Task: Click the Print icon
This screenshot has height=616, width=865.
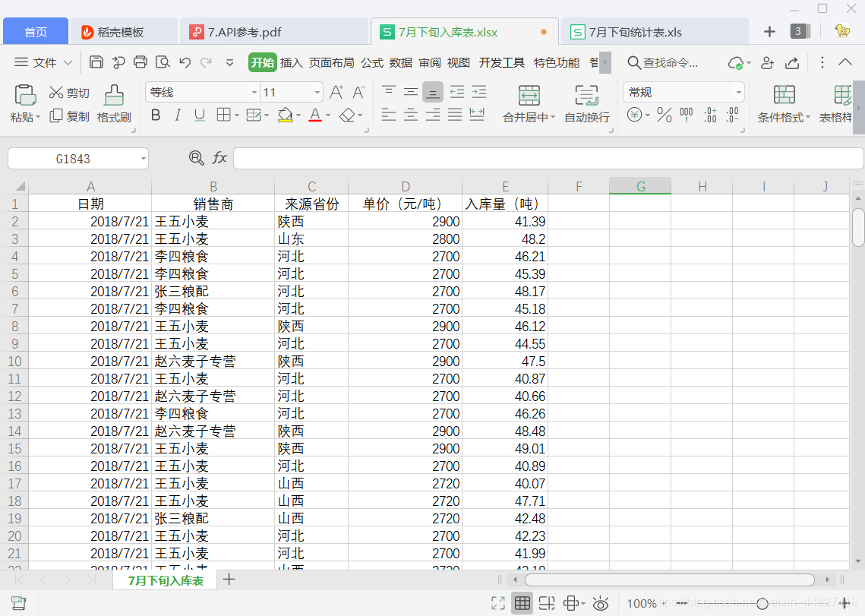Action: [x=140, y=62]
